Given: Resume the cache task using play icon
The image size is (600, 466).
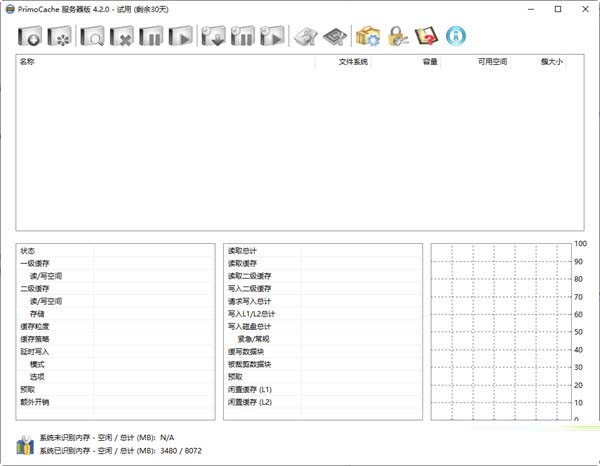Looking at the screenshot, I should (x=181, y=38).
